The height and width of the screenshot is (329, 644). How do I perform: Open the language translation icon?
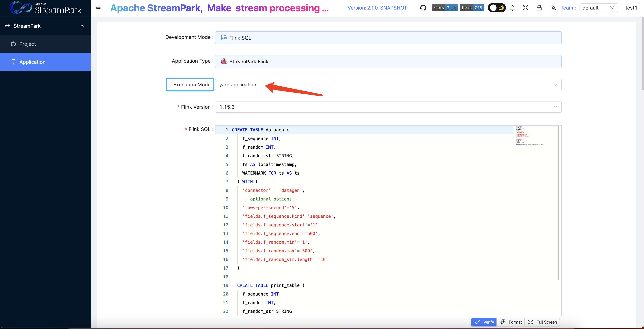click(x=553, y=8)
